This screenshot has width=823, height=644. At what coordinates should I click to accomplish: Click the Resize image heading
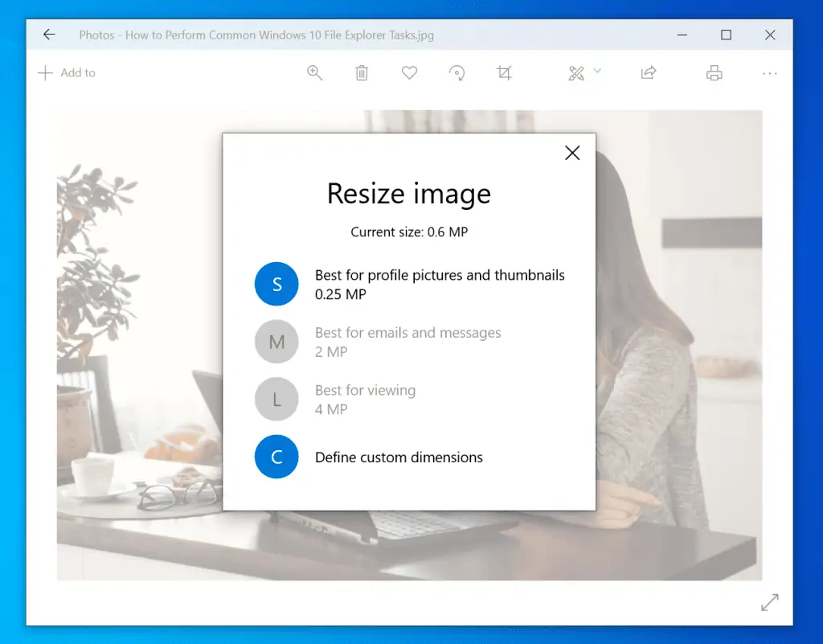pyautogui.click(x=409, y=193)
